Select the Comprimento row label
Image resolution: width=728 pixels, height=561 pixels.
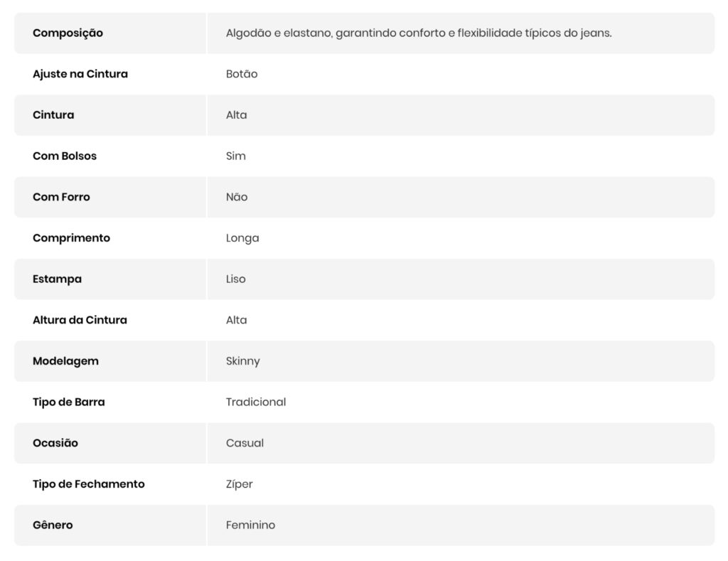[71, 238]
